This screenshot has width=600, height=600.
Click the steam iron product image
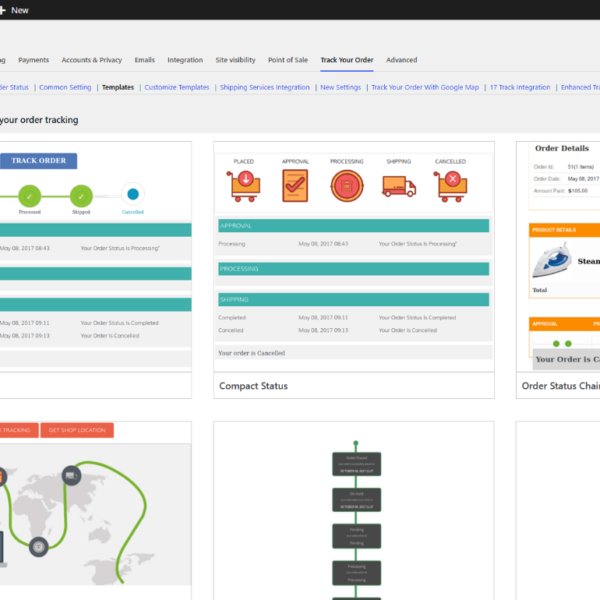(x=552, y=261)
